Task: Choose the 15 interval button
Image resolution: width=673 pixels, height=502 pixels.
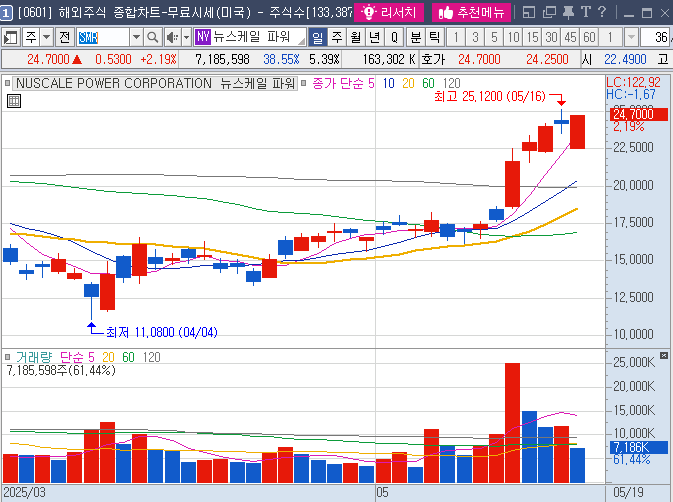Action: (532, 38)
